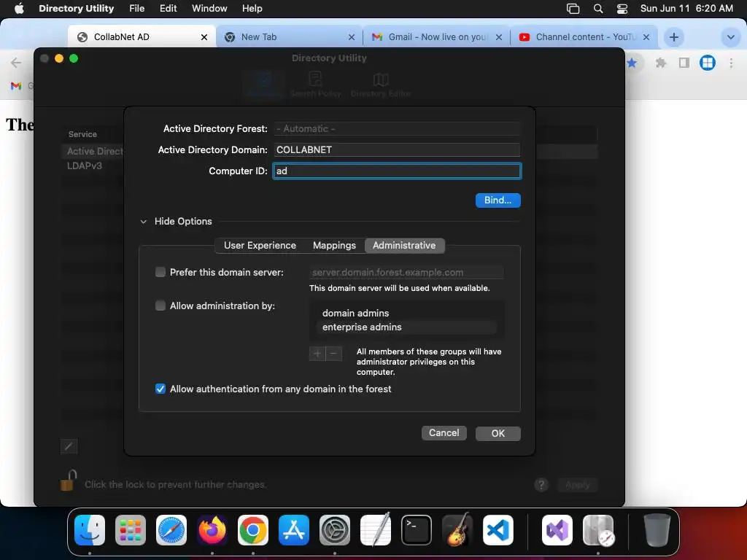Launch Safari from the dock

[171, 530]
